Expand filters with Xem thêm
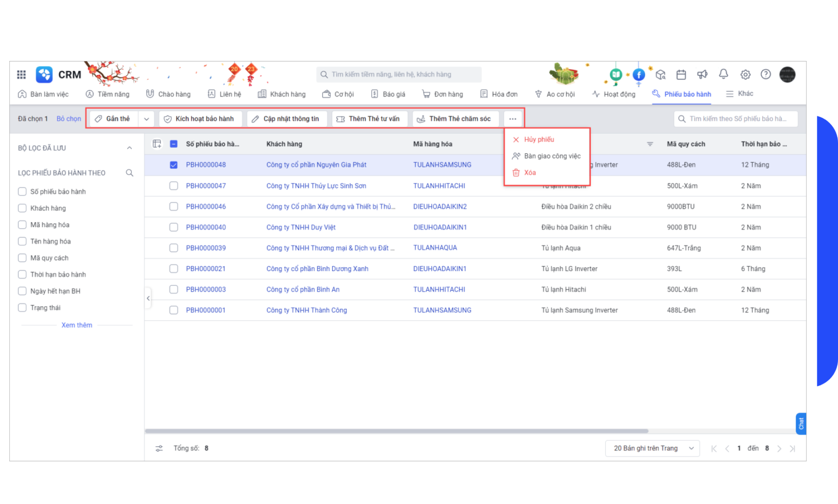The image size is (838, 504). point(77,325)
